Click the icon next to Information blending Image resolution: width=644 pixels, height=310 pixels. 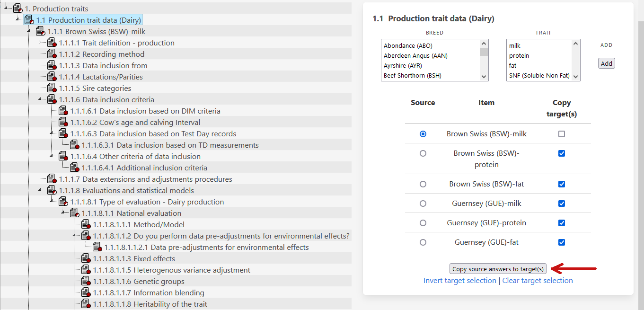[x=86, y=293]
